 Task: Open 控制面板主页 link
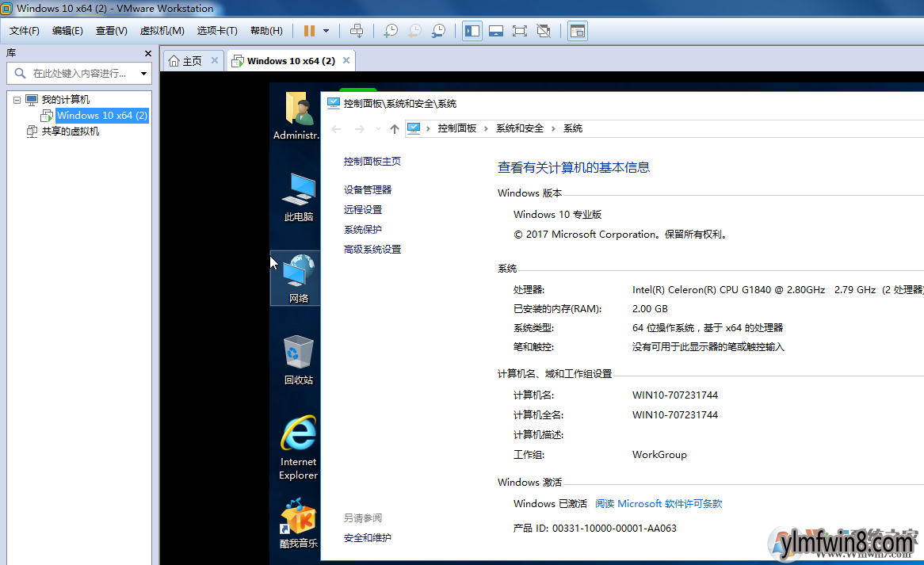tap(372, 162)
